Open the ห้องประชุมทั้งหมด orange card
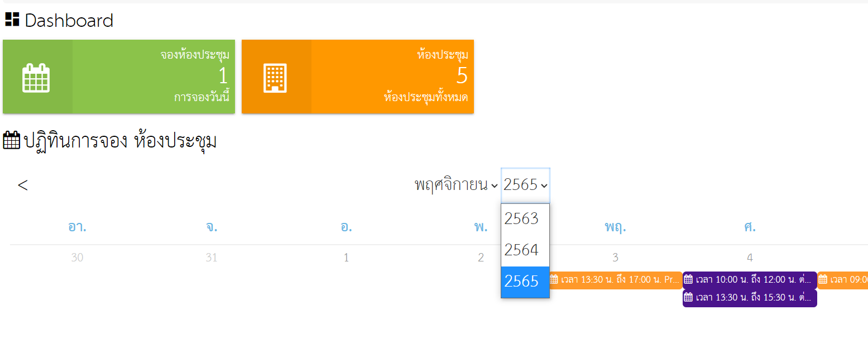The width and height of the screenshot is (868, 338). tap(358, 77)
